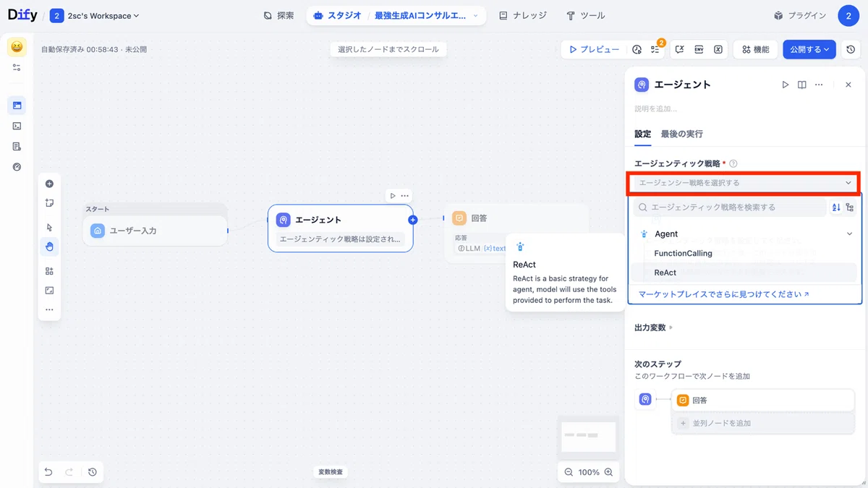Select the 設定 settings tab
The height and width of the screenshot is (488, 868).
tap(642, 134)
